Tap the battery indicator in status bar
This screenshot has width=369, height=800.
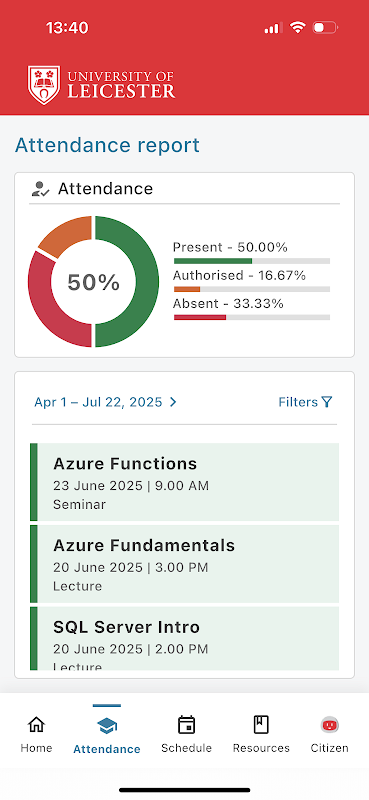(x=325, y=28)
